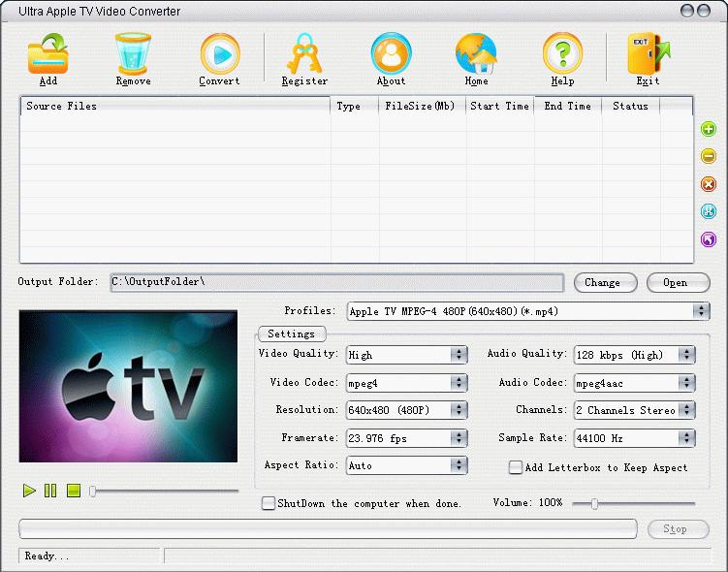Viewport: 728px width, 572px height.
Task: Stop the preview with green square
Action: pos(74,491)
